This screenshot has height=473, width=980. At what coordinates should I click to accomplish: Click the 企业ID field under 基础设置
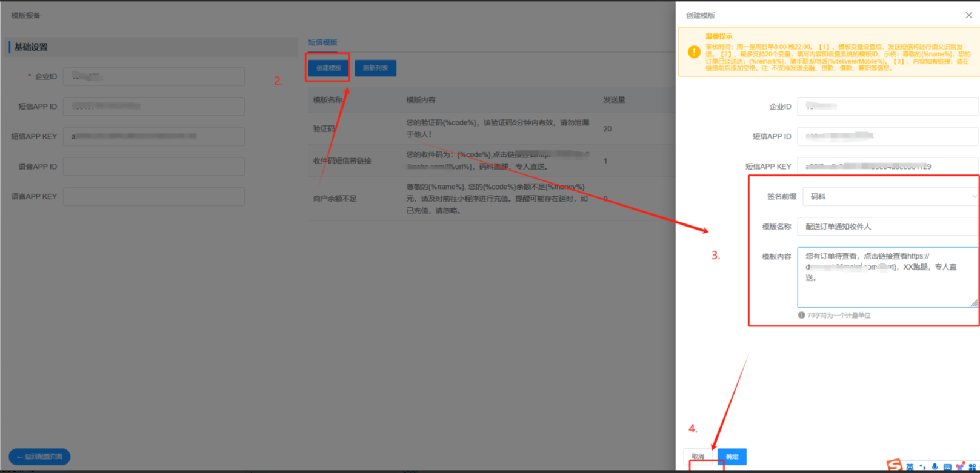click(154, 76)
